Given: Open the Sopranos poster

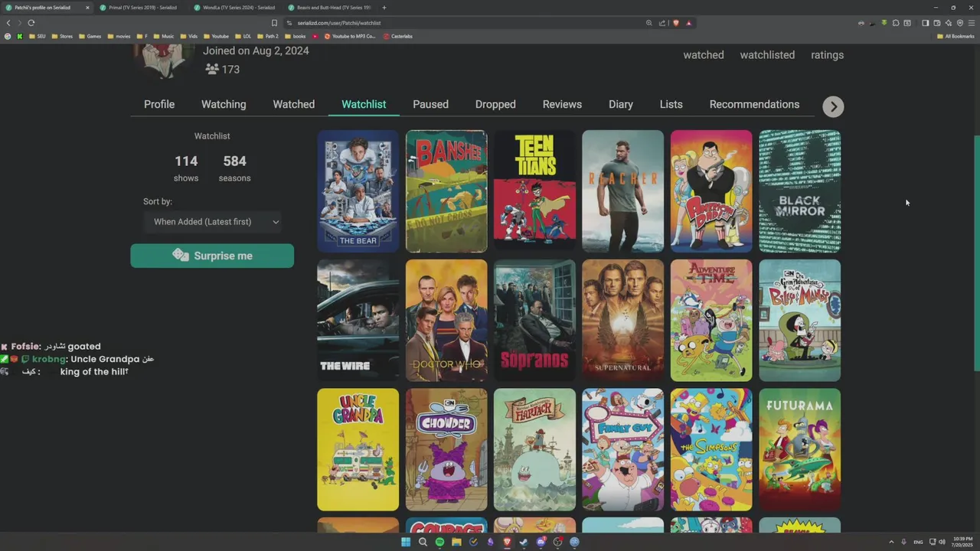Looking at the screenshot, I should [x=534, y=320].
